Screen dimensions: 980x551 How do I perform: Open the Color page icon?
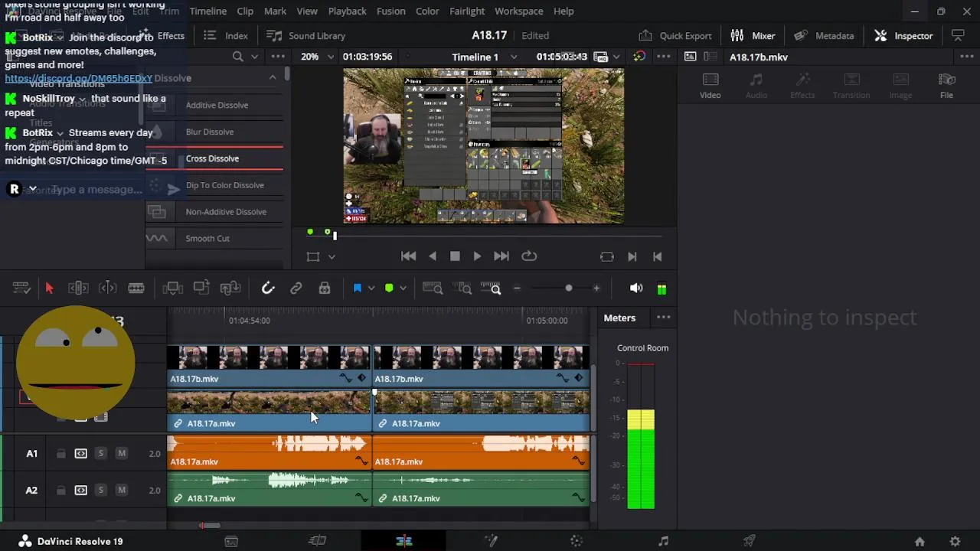pyautogui.click(x=577, y=541)
